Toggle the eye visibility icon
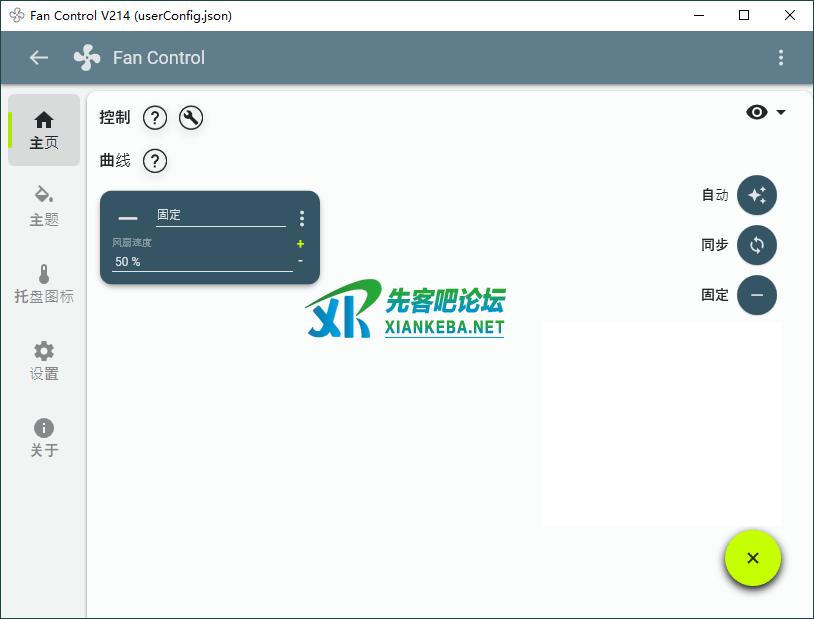814x619 pixels. pyautogui.click(x=757, y=112)
